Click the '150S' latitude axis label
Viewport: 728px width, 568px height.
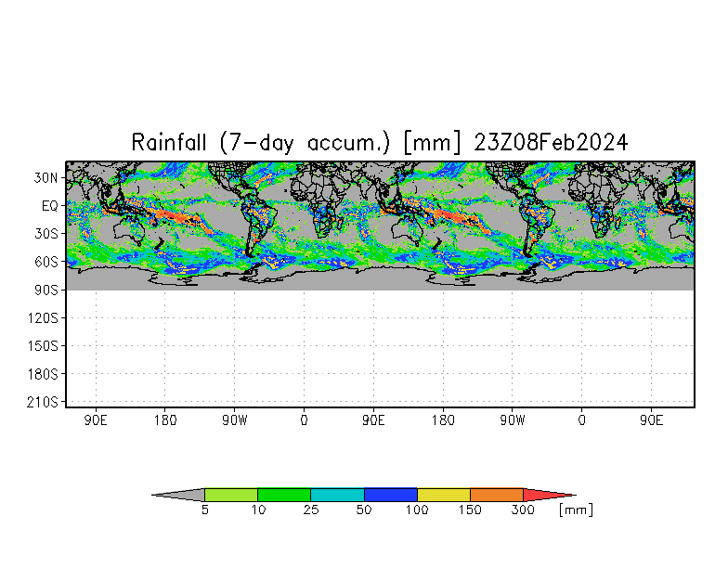pos(43,346)
